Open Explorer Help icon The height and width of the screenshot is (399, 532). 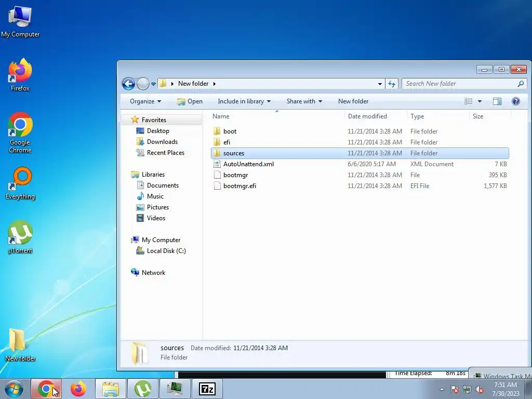(x=516, y=101)
